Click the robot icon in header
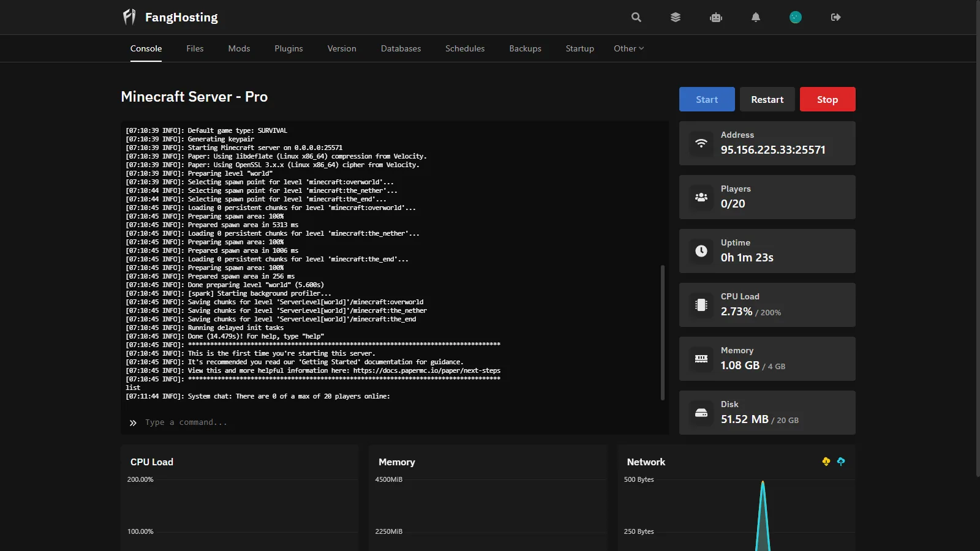The image size is (980, 551). [716, 17]
